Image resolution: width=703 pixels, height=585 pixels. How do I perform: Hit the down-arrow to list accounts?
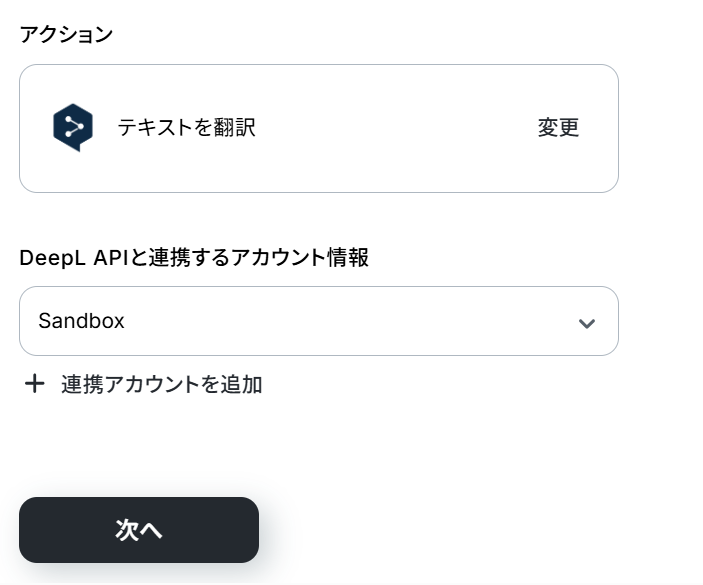click(586, 323)
